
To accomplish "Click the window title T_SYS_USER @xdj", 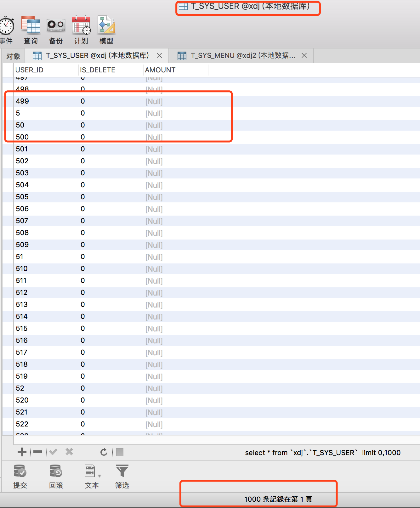I will coord(250,6).
